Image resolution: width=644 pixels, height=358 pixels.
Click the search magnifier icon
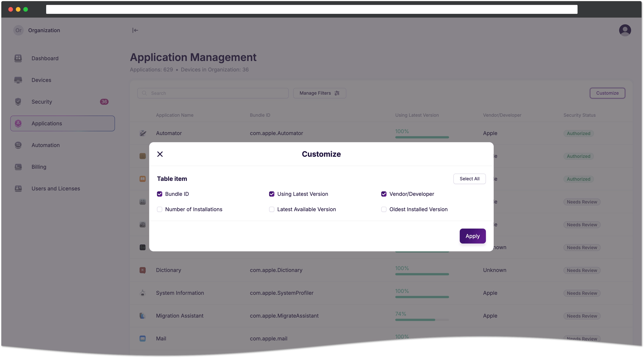(x=144, y=93)
